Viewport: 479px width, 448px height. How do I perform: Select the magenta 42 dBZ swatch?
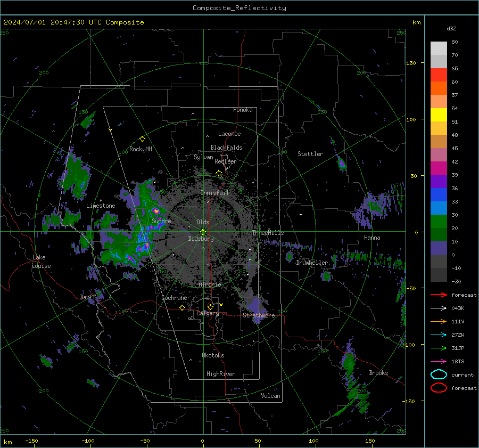tap(439, 168)
